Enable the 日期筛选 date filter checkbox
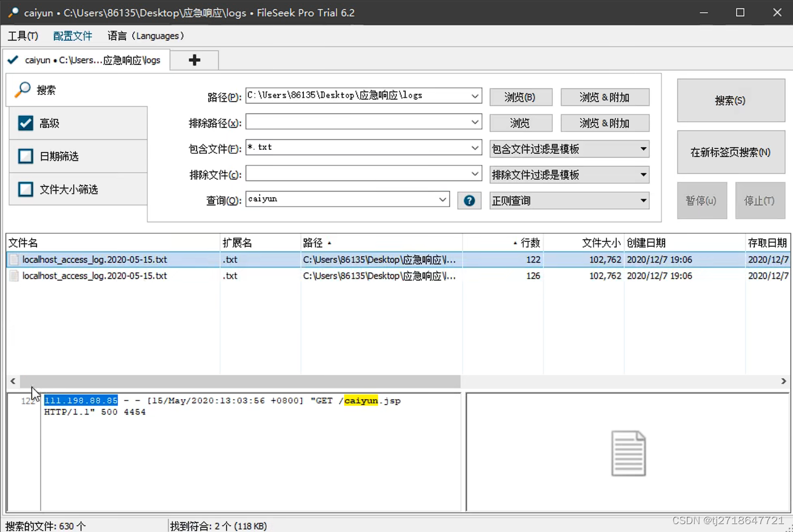The height and width of the screenshot is (532, 793). pos(25,156)
